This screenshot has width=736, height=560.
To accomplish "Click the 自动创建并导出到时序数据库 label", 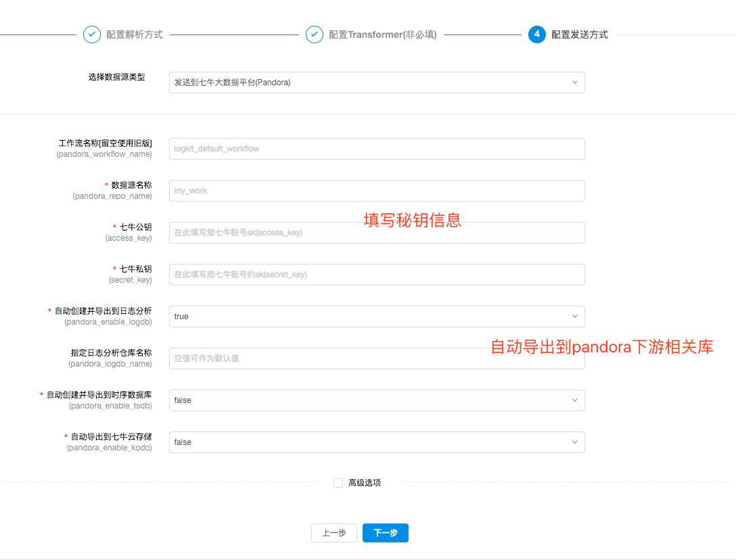I will click(99, 395).
